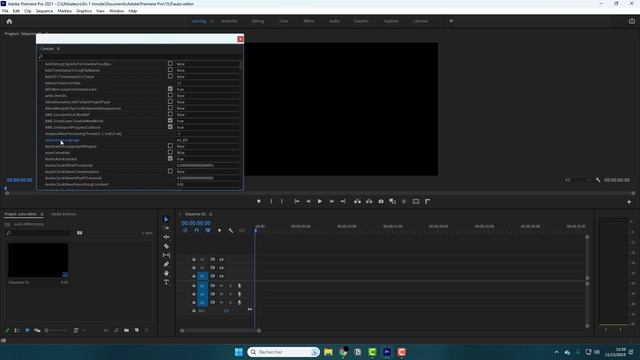Select the Type tool

click(x=166, y=282)
